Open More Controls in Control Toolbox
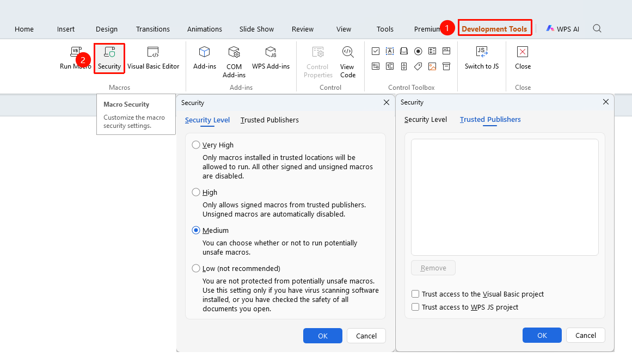Viewport: 632px width, 364px height. (x=446, y=66)
